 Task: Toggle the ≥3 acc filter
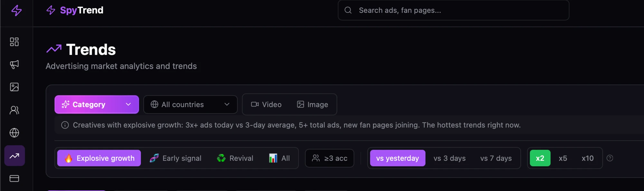[329, 158]
